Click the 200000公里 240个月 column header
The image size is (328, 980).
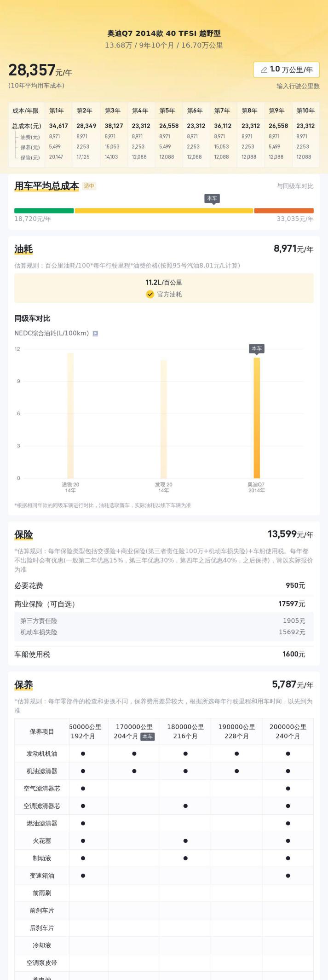[288, 731]
